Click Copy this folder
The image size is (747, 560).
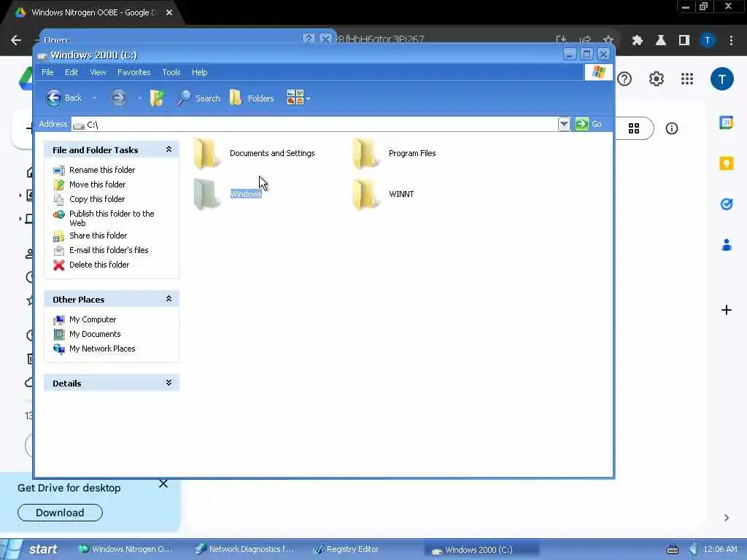click(97, 199)
